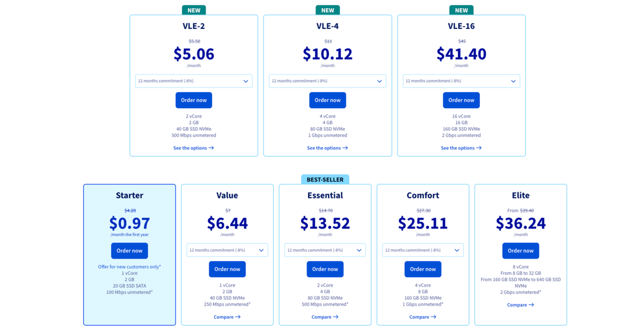The width and height of the screenshot is (644, 331).
Task: Expand the Value plan commitment dropdown
Action: (x=228, y=250)
